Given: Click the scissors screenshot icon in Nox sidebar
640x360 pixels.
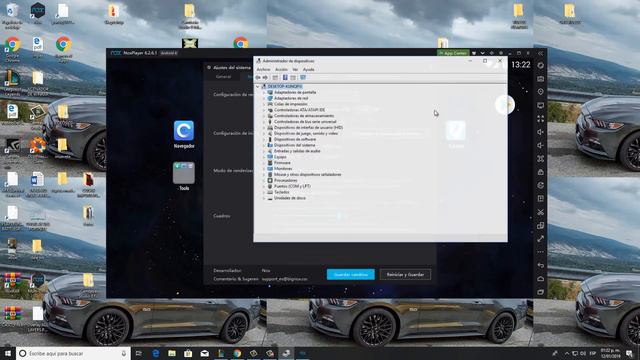Looking at the screenshot, I should click(x=540, y=212).
